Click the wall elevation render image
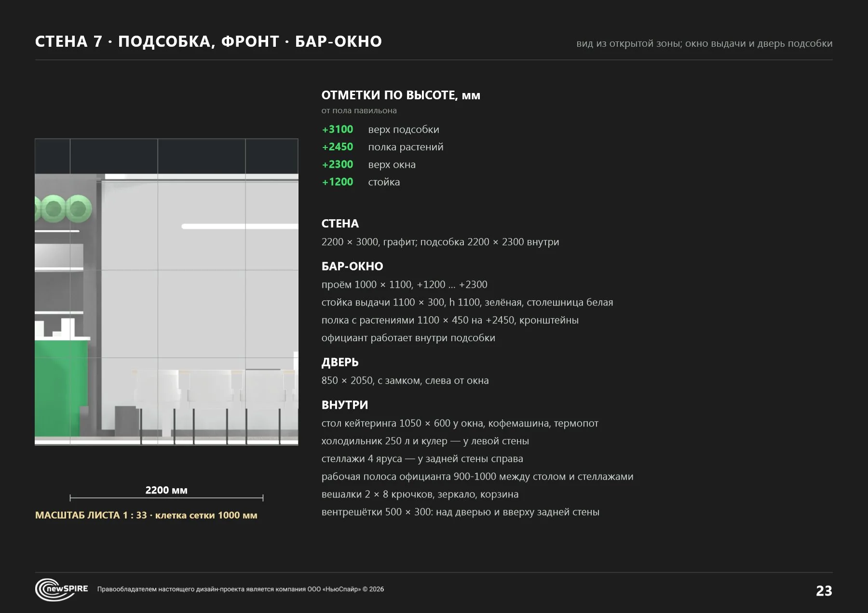Image resolution: width=868 pixels, height=613 pixels. click(x=166, y=292)
